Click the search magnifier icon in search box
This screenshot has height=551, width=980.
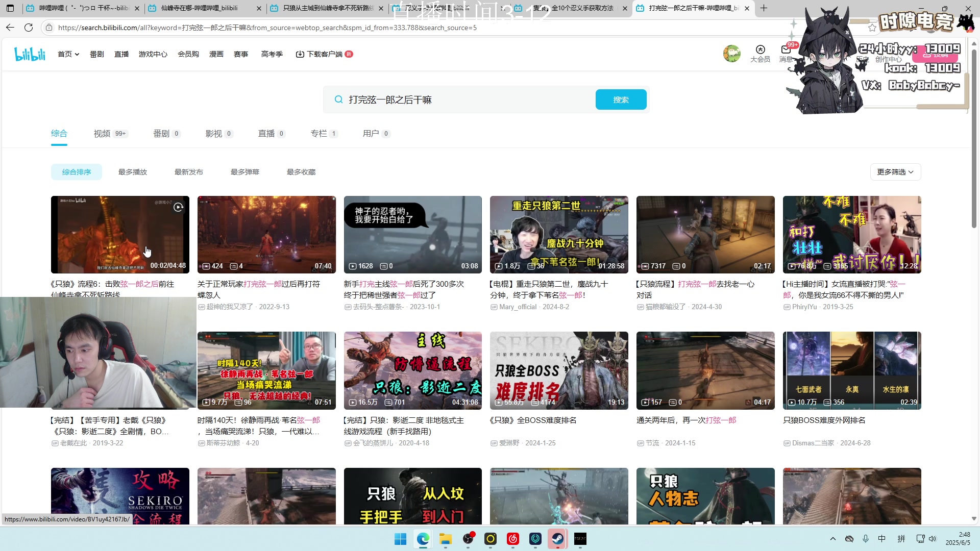tap(338, 99)
